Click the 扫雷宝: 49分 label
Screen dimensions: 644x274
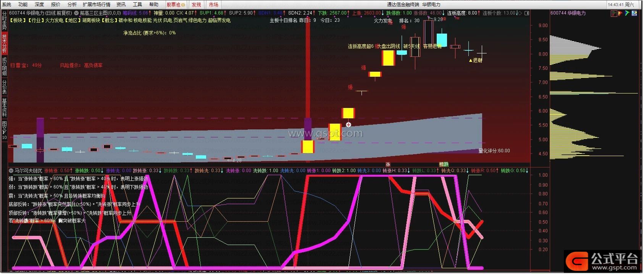[x=26, y=66]
